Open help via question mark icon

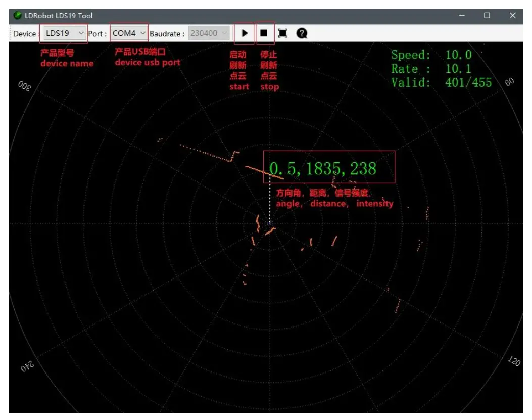[x=302, y=33]
